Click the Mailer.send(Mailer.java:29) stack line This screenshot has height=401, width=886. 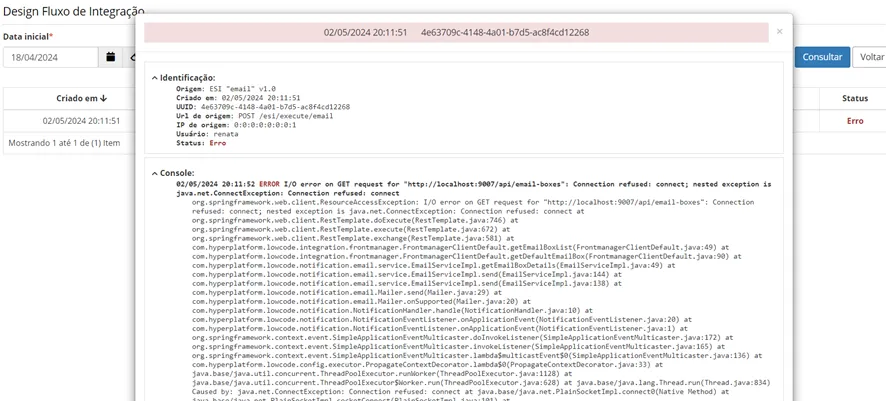tap(346, 293)
